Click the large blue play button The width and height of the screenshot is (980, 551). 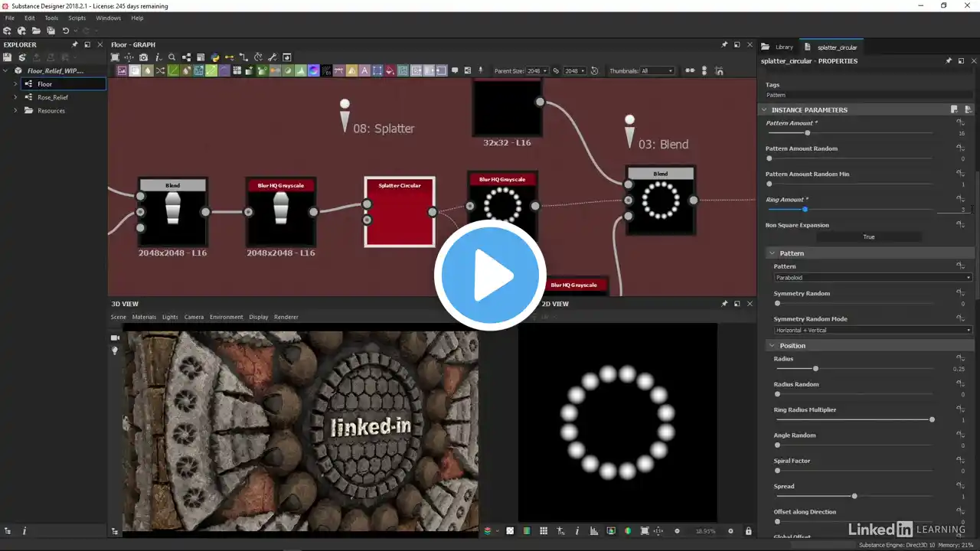(x=490, y=275)
